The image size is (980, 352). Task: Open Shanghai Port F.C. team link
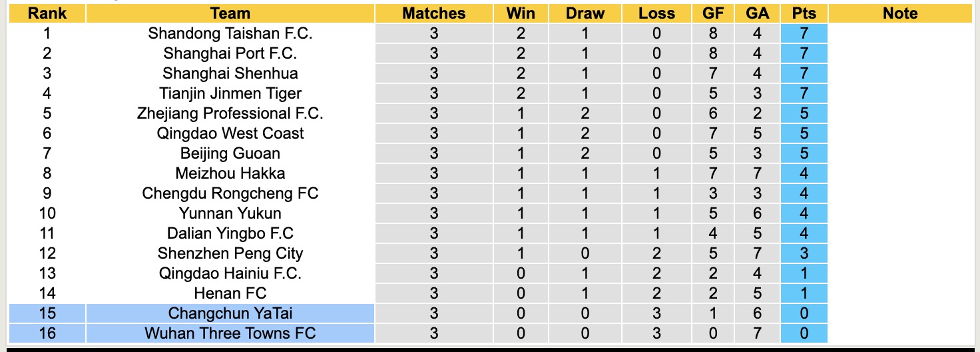pyautogui.click(x=230, y=53)
